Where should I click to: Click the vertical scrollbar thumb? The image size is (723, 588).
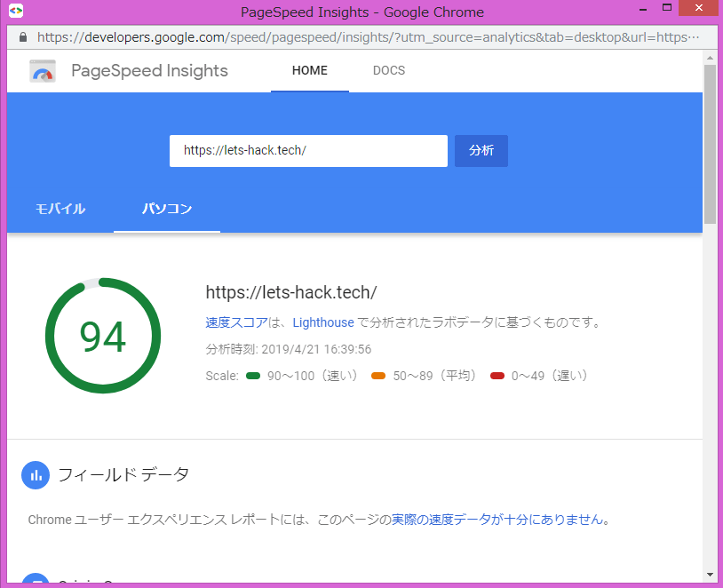pos(710,146)
